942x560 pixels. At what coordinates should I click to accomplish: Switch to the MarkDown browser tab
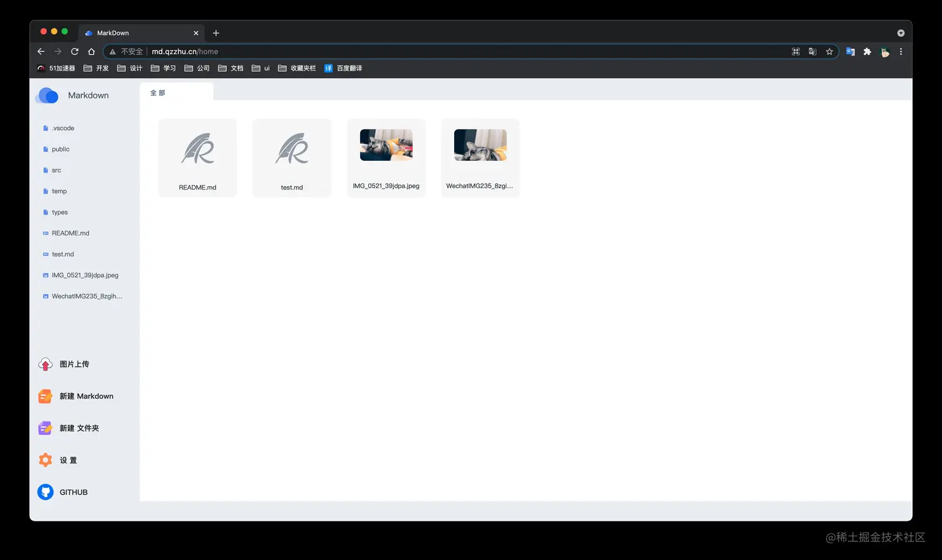tap(141, 33)
